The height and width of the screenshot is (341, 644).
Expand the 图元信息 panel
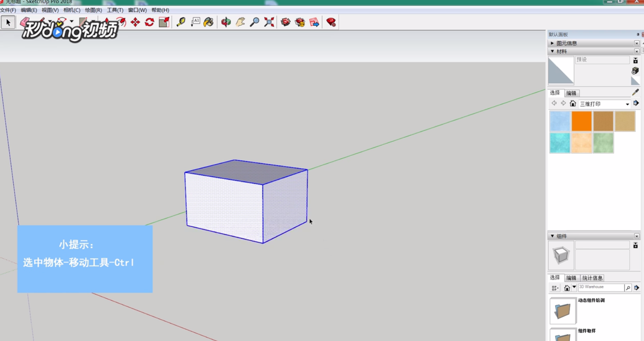pyautogui.click(x=553, y=43)
